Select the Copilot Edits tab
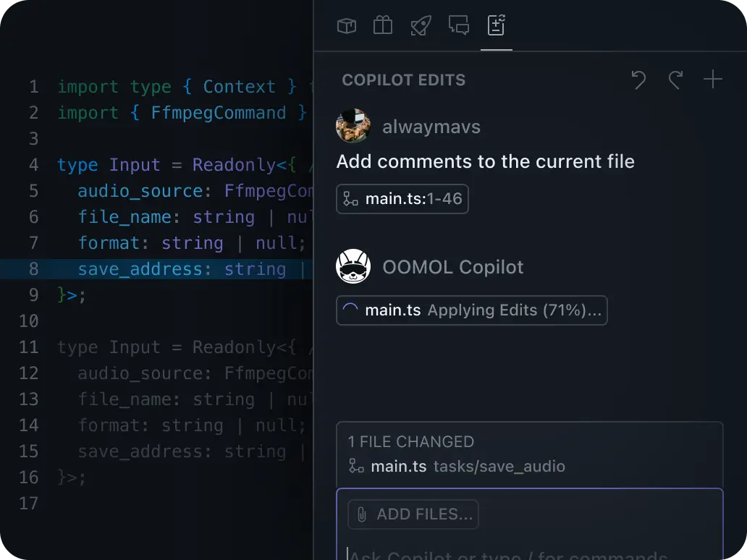This screenshot has width=747, height=560. tap(496, 25)
